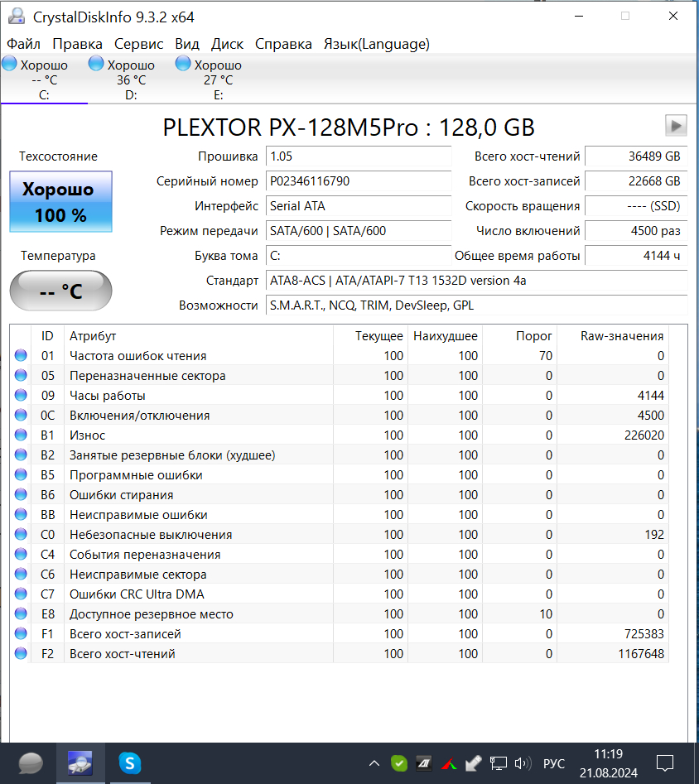Click status dot for Всего хост-чтений row
The width and height of the screenshot is (699, 784).
click(21, 653)
